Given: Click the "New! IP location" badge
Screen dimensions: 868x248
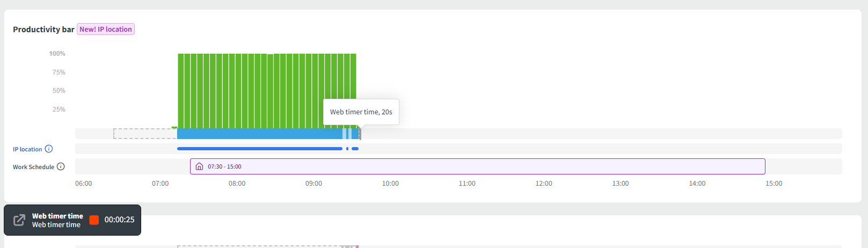Looking at the screenshot, I should [106, 29].
